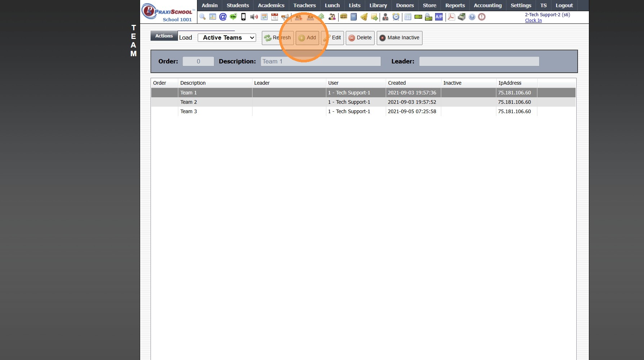
Task: Open the Donors menu
Action: 405,5
